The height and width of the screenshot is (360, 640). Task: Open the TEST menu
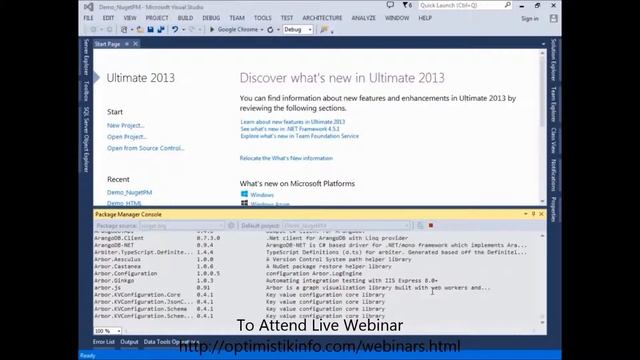(x=287, y=18)
